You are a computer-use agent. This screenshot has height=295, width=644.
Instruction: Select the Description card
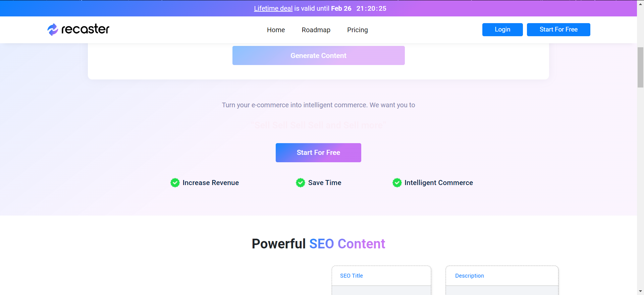[x=502, y=280]
